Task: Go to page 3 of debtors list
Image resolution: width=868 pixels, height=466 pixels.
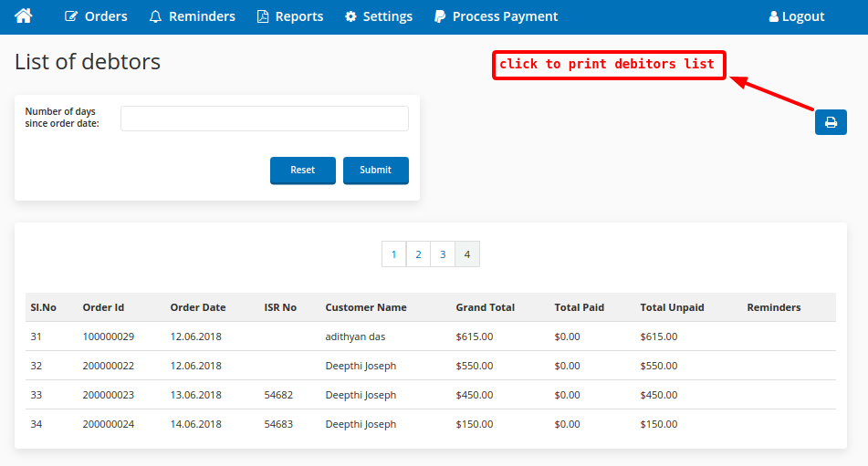Action: tap(443, 254)
